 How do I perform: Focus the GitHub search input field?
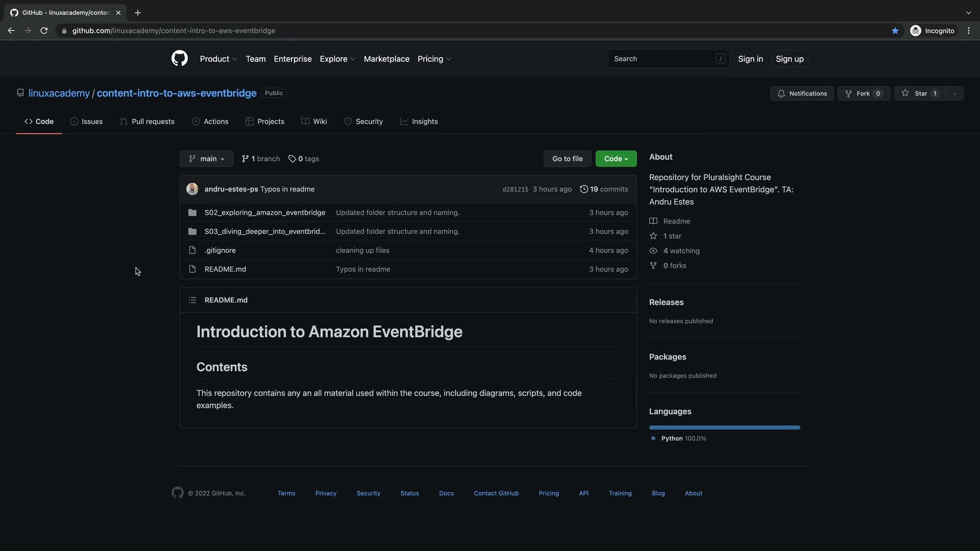(x=661, y=59)
